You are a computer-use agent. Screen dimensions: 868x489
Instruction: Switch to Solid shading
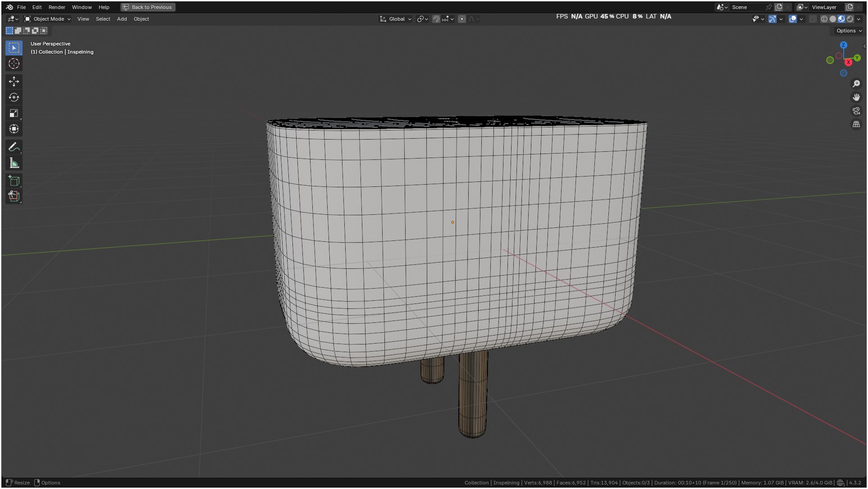click(x=833, y=19)
